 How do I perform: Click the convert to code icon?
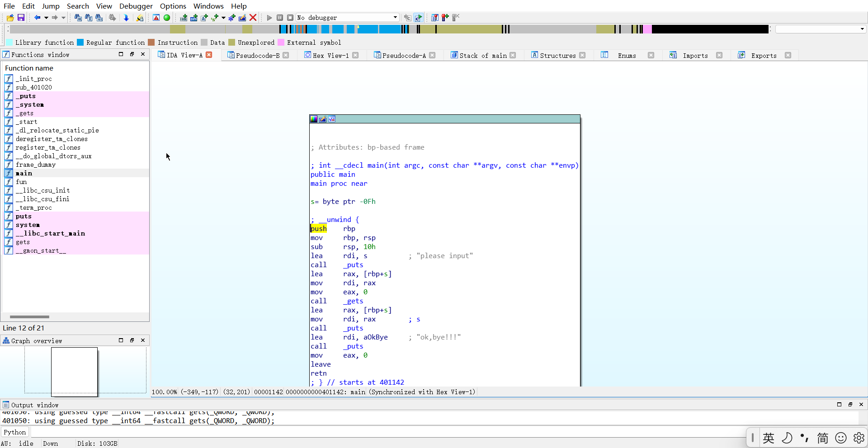tap(184, 18)
